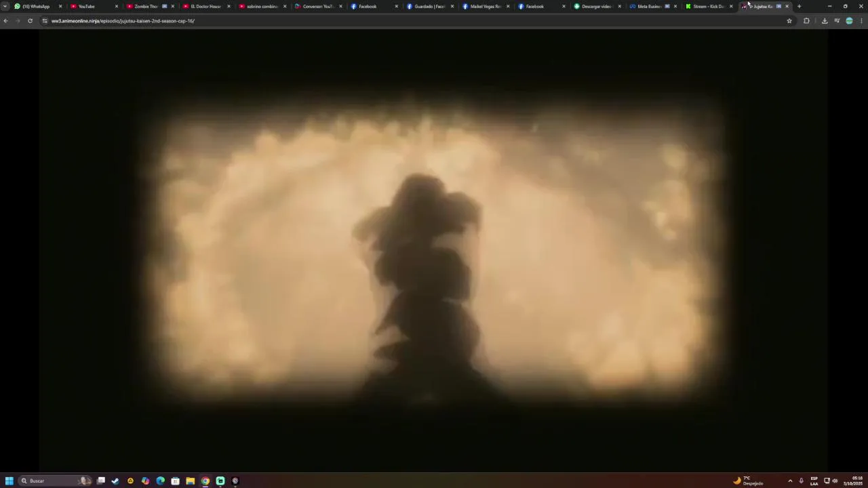Screen dimensions: 868x488
Task: Go forward to the next page
Action: [x=18, y=21]
